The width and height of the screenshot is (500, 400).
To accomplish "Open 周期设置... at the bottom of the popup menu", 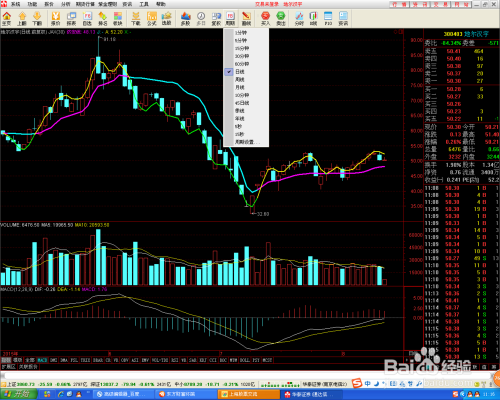I will 246,142.
